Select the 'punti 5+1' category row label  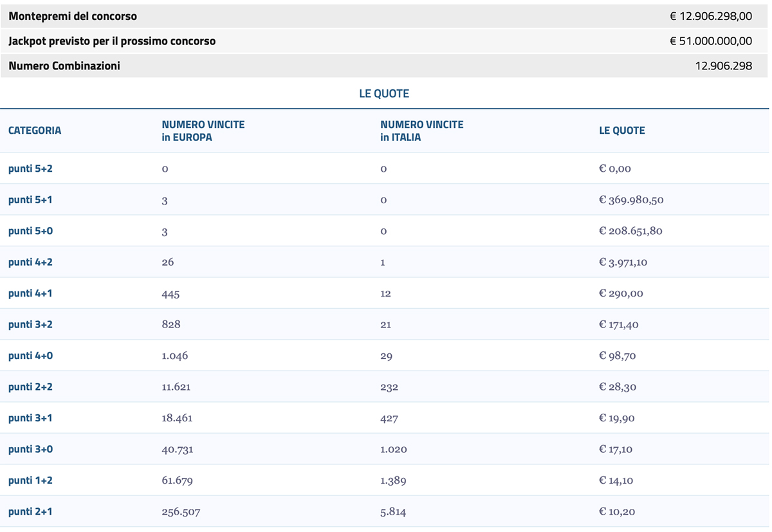30,200
